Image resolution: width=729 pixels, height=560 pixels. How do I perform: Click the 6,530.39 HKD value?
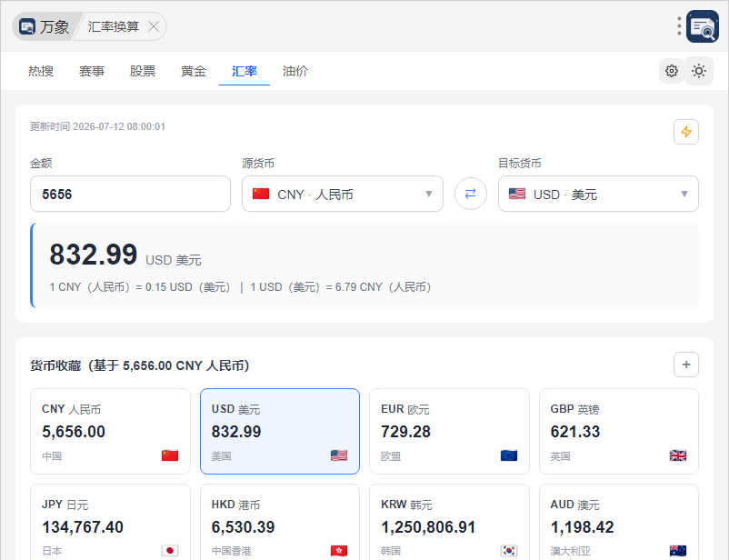click(244, 527)
